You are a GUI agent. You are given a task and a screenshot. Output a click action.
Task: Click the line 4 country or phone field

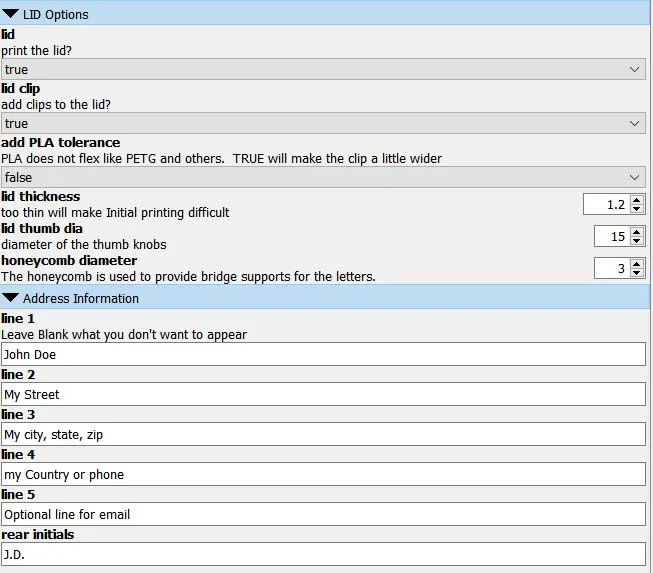[323, 475]
